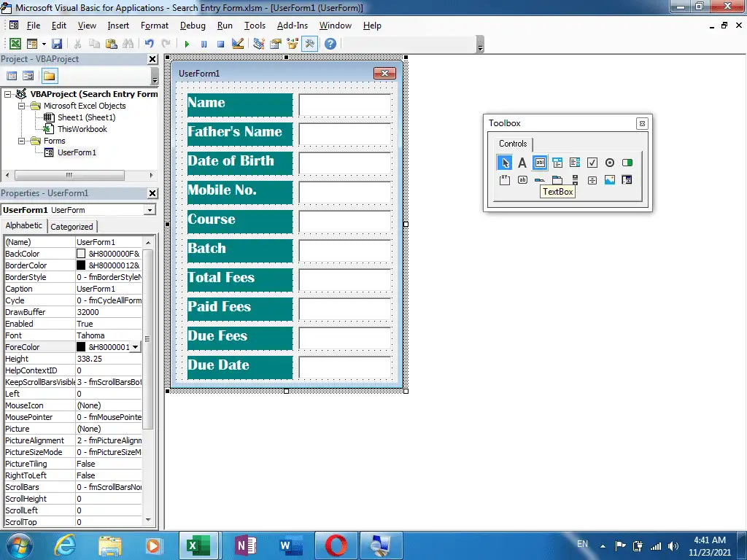Open the Add-Ins menu
Screen dimensions: 747x560
pos(293,26)
